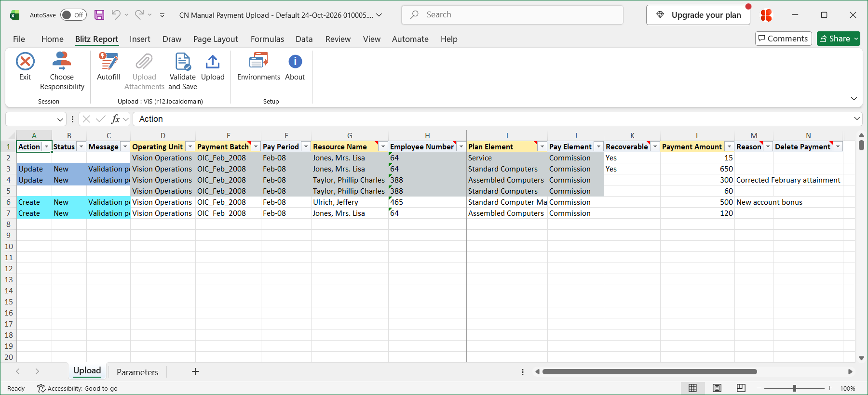Open the Blitz Report tab

(96, 39)
